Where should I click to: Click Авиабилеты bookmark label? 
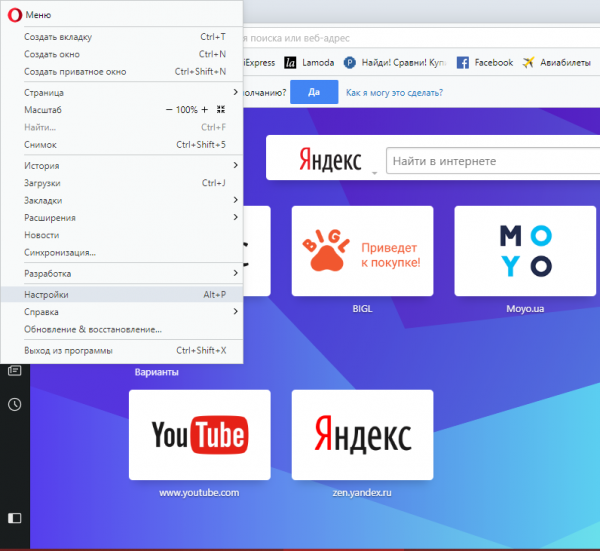565,62
